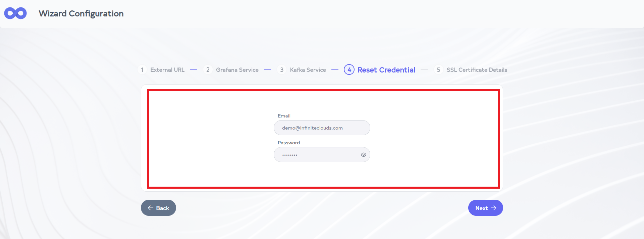Click the step 1 number circle
This screenshot has width=644, height=239.
[x=142, y=70]
